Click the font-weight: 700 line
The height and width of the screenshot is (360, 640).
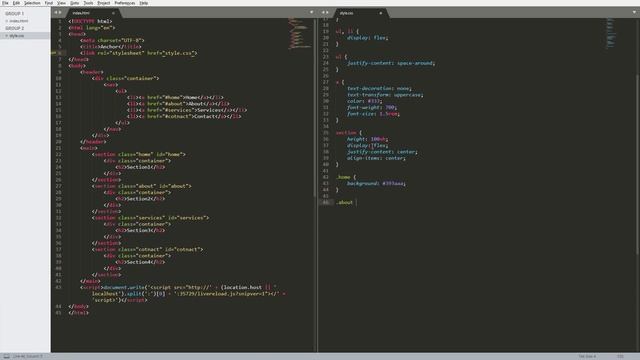pos(372,107)
